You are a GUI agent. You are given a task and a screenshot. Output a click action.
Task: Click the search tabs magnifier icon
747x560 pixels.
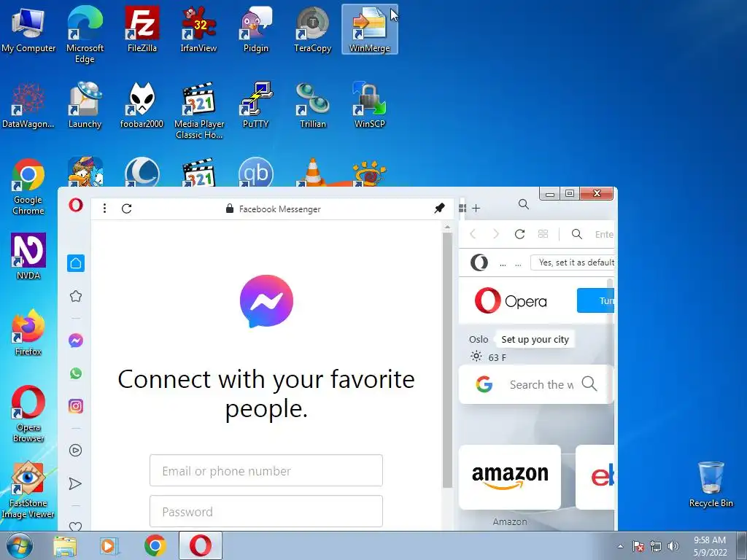click(x=524, y=204)
